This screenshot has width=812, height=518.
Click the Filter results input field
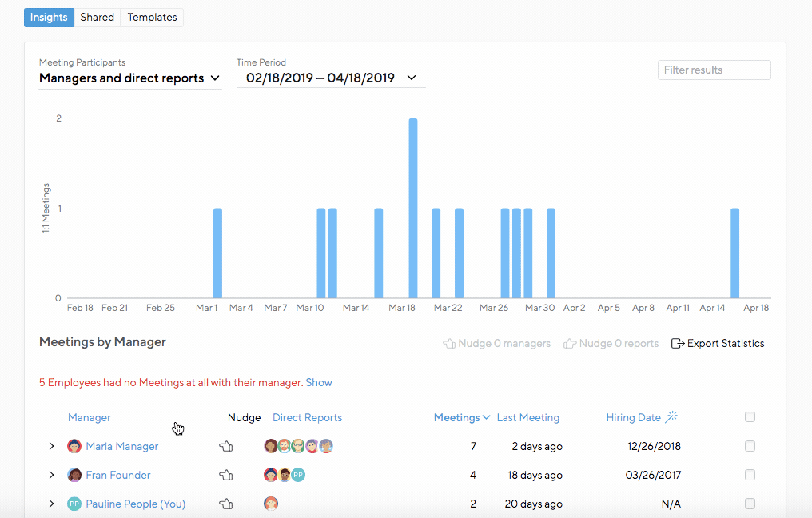click(x=714, y=70)
